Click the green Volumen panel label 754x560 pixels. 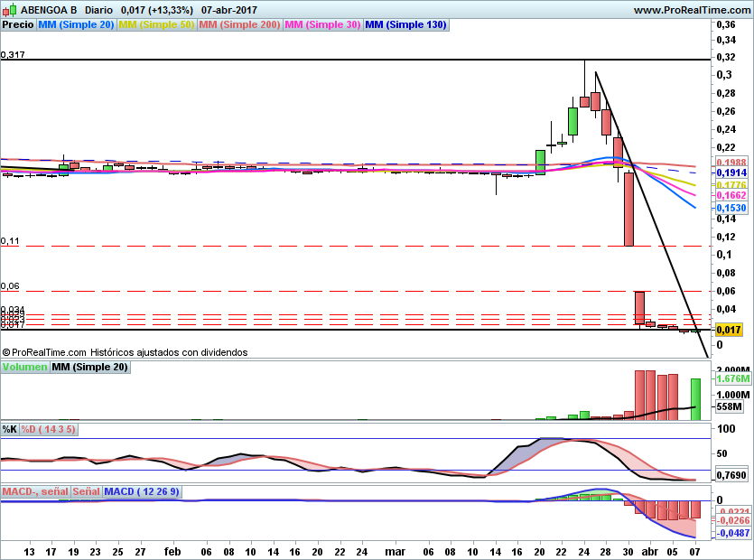25,368
